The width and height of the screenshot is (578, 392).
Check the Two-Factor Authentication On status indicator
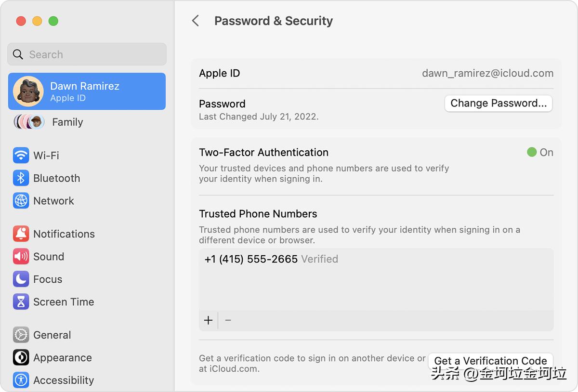[532, 152]
